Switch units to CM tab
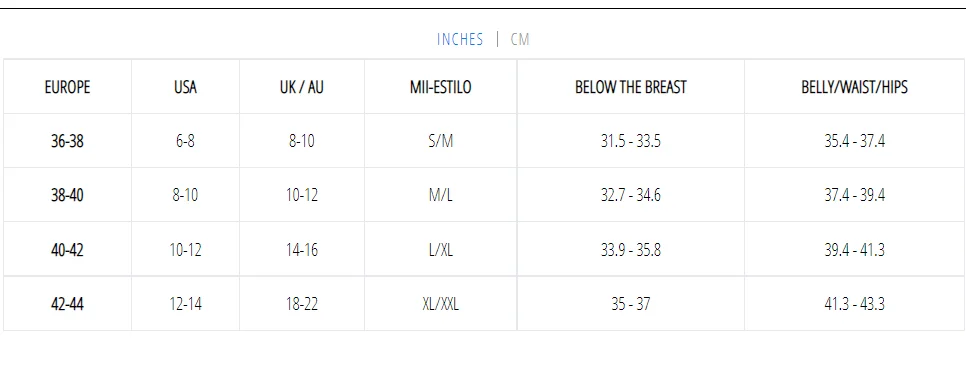The width and height of the screenshot is (966, 366). tap(520, 39)
